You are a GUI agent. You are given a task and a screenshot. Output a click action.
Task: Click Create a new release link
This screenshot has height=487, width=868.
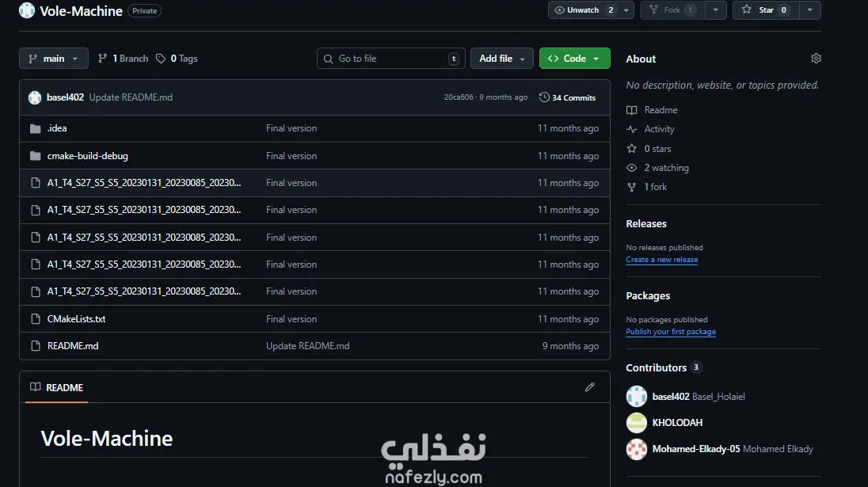661,260
